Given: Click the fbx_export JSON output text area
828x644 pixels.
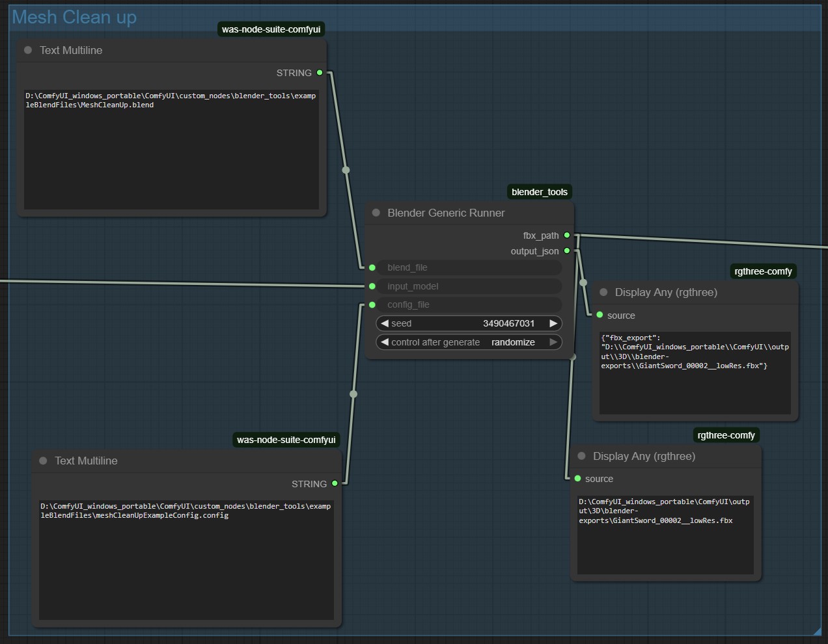Looking at the screenshot, I should [x=695, y=373].
